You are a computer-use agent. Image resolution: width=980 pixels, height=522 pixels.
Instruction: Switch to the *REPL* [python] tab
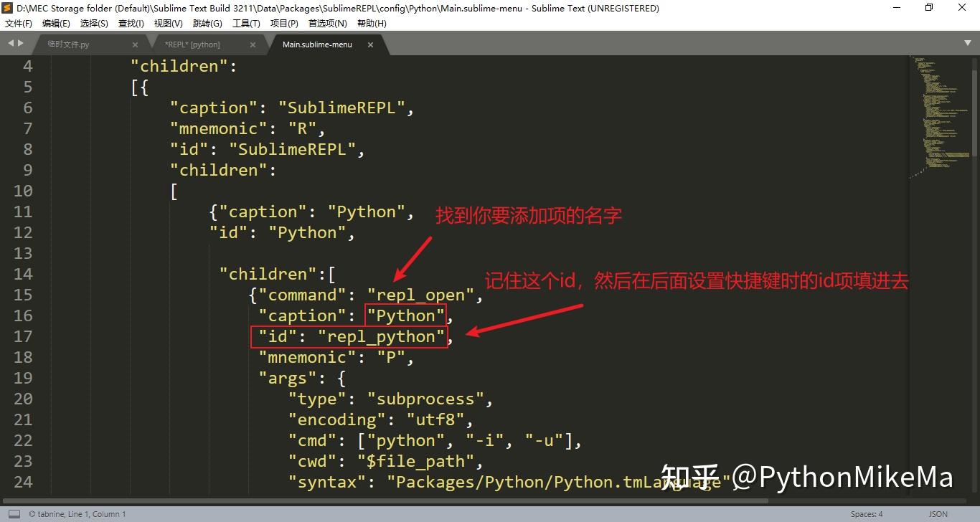coord(194,44)
